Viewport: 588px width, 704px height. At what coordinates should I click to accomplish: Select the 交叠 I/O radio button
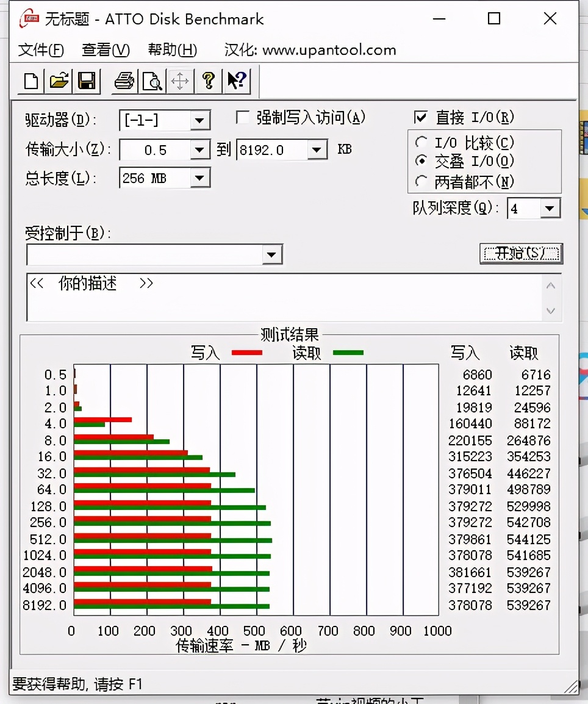click(421, 160)
